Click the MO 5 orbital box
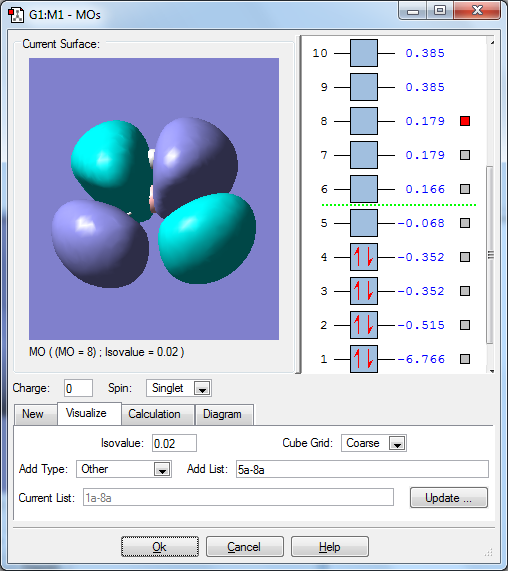 tap(364, 223)
